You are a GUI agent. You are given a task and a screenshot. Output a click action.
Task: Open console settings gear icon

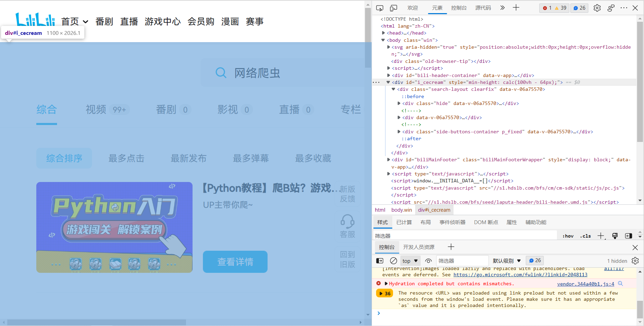point(635,261)
